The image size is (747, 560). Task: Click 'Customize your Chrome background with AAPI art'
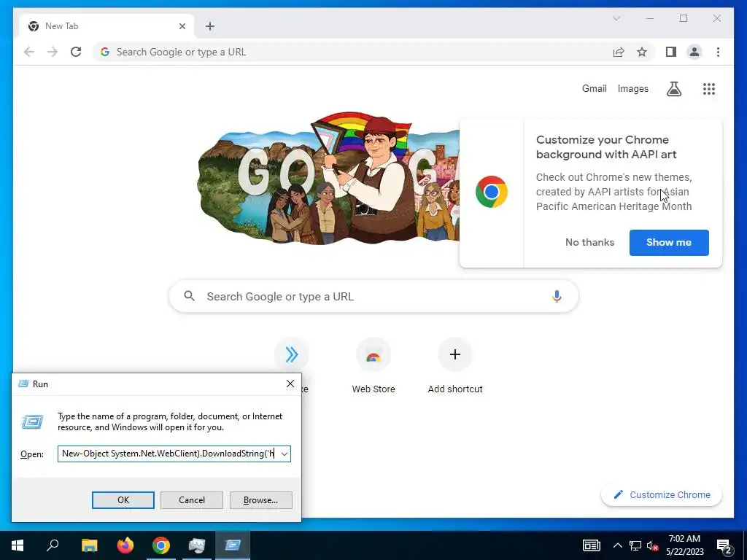pyautogui.click(x=606, y=147)
